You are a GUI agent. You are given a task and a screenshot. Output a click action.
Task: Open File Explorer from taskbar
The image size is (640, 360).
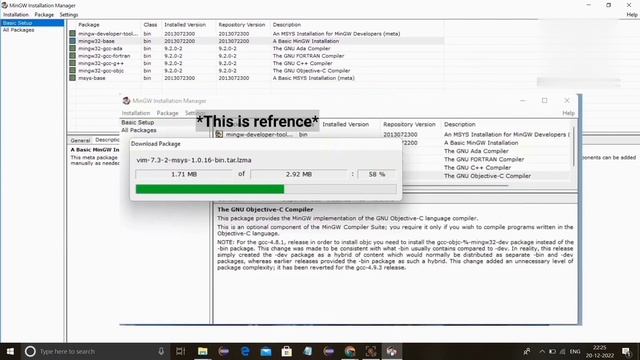[203, 351]
